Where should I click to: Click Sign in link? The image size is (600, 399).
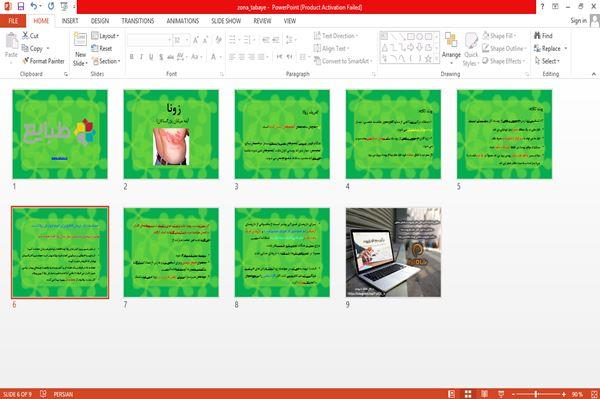tap(579, 21)
